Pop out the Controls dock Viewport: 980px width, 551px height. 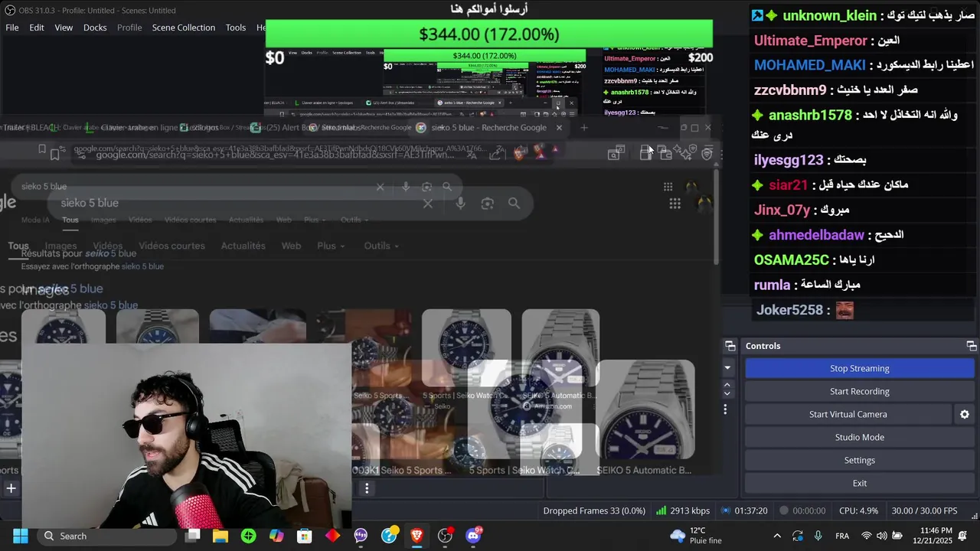click(971, 346)
